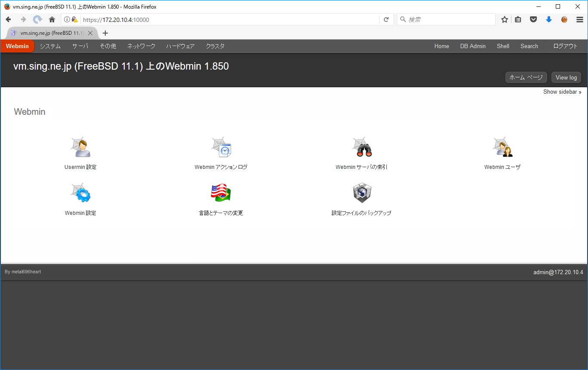Open DB Admin from top bar
The height and width of the screenshot is (370, 588).
[473, 46]
